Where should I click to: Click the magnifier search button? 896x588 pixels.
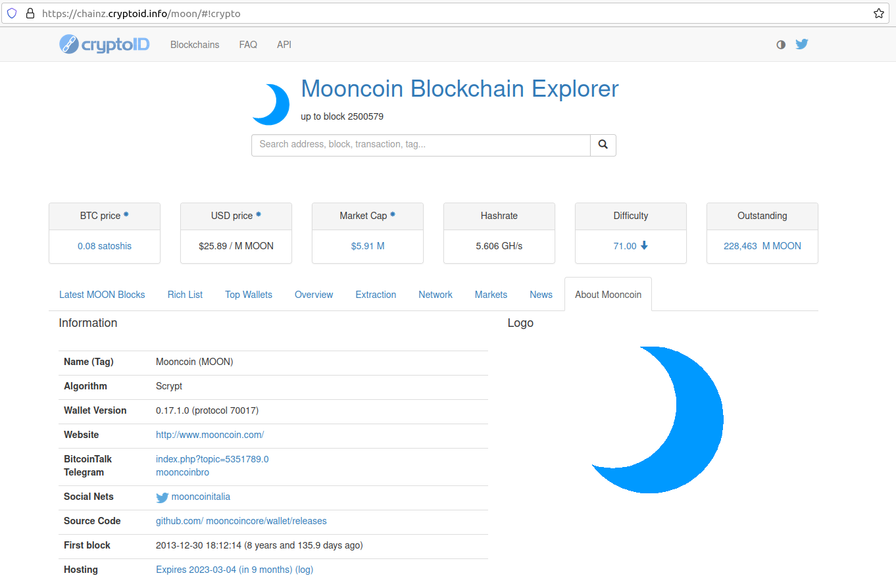pyautogui.click(x=603, y=145)
